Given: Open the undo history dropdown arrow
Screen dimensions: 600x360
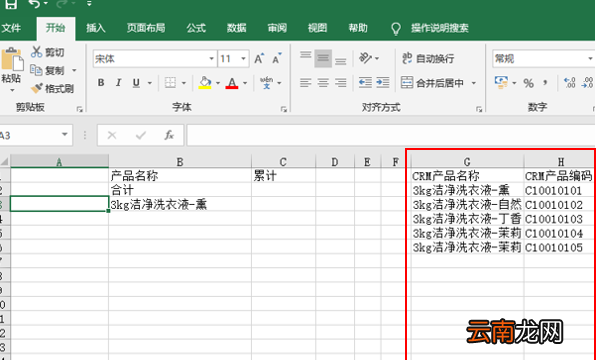Looking at the screenshot, I should coord(45,4).
